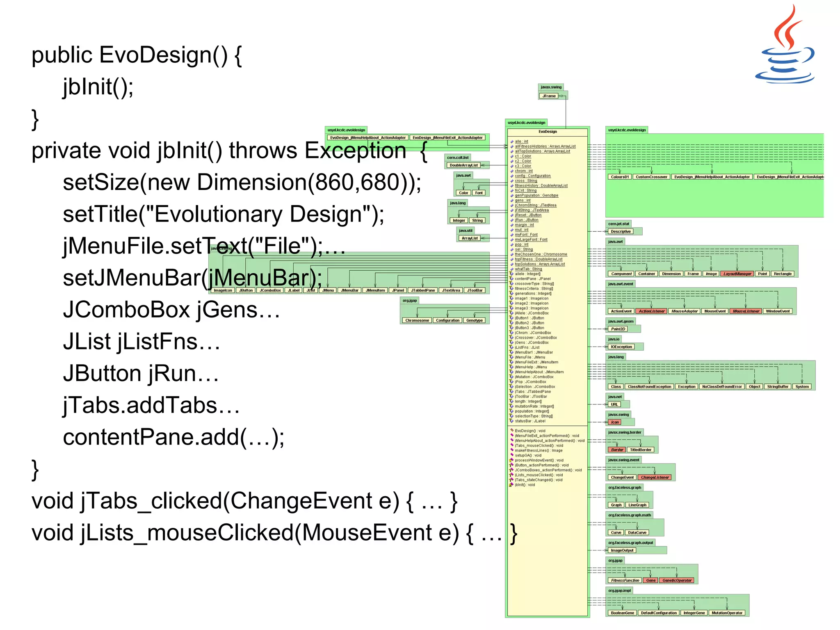
Task: Select the JButton class box
Action: click(246, 290)
